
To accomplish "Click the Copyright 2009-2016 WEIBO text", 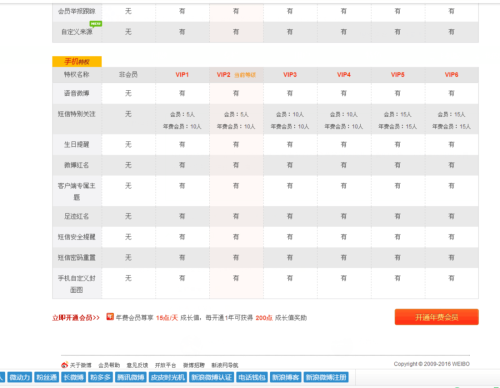I will [432, 364].
